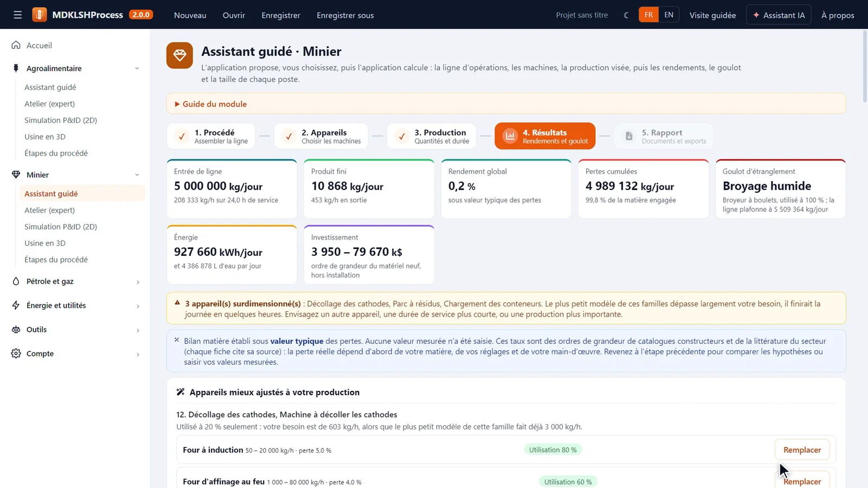Click the Agroalimentaire wheat icon
Screen dimensions: 868x488
[16, 68]
